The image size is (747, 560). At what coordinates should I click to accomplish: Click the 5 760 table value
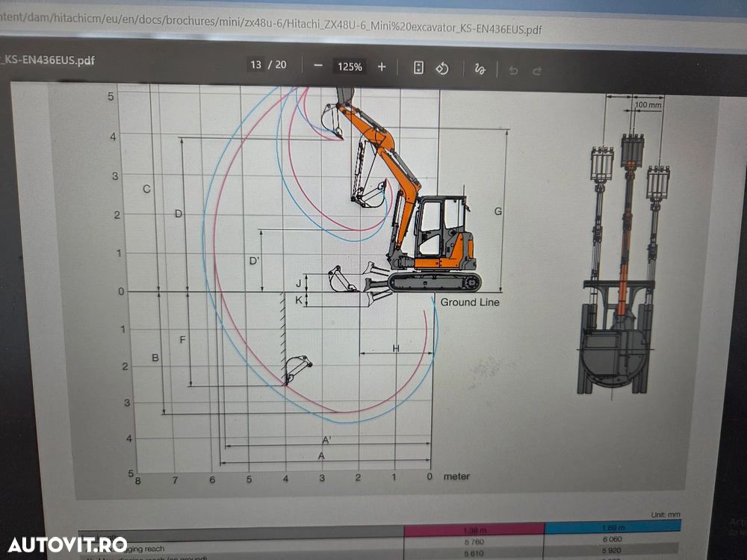click(474, 542)
